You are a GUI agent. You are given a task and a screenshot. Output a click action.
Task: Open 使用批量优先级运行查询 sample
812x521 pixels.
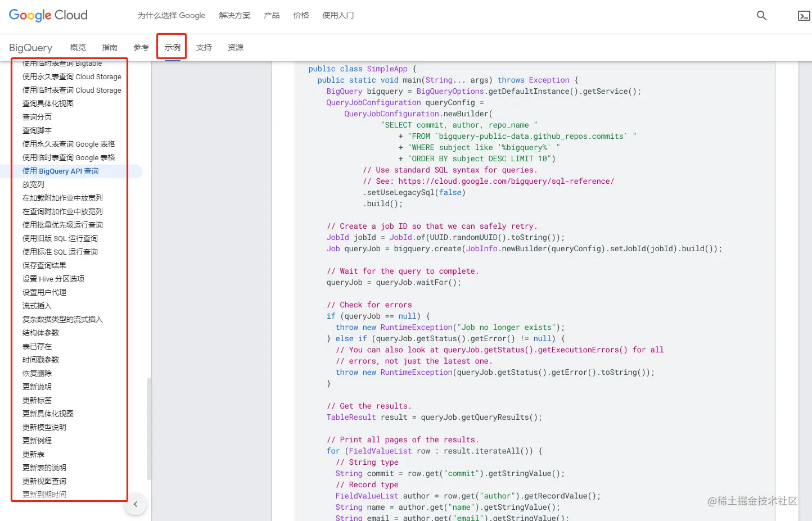tap(62, 225)
